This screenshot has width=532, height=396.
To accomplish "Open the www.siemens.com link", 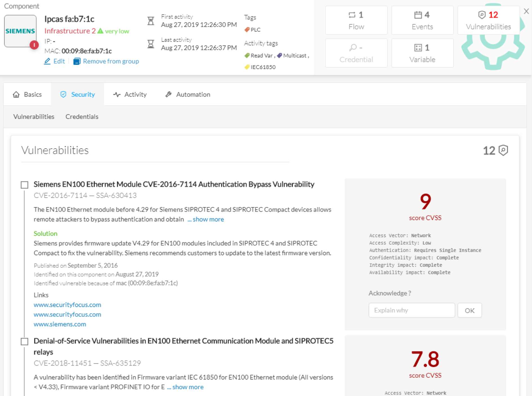I will (x=60, y=324).
